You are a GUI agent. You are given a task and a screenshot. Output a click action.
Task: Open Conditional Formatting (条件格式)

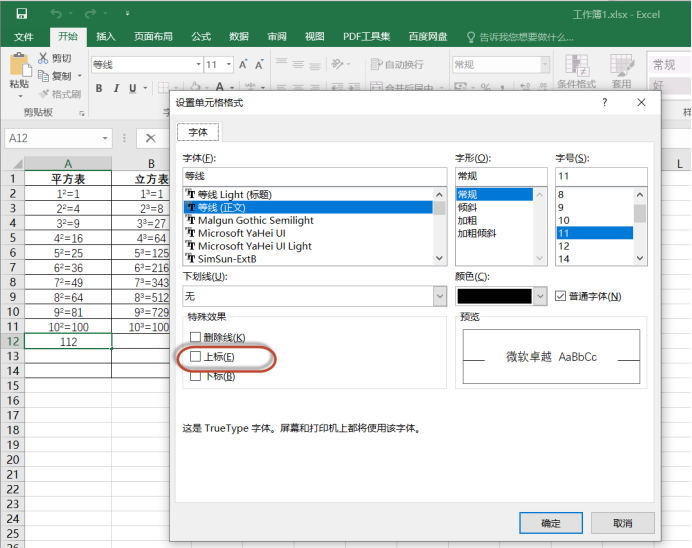(x=576, y=71)
